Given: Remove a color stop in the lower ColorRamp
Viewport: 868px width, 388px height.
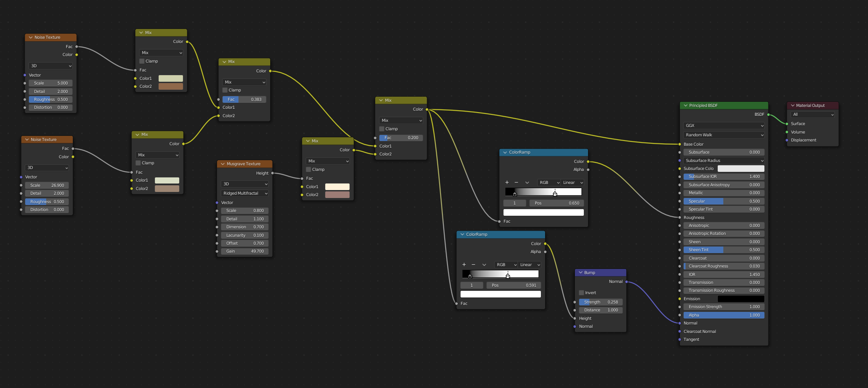Looking at the screenshot, I should point(473,265).
